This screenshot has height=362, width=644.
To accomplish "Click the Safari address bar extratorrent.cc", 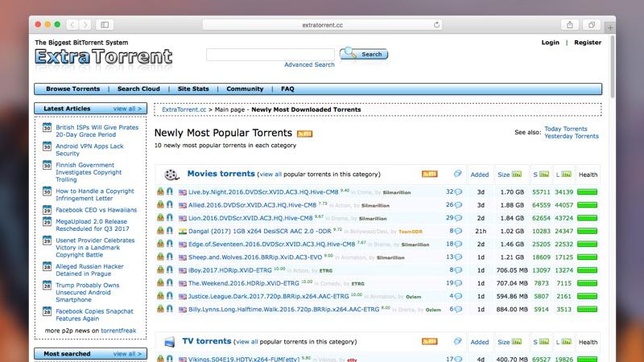I will tap(322, 25).
